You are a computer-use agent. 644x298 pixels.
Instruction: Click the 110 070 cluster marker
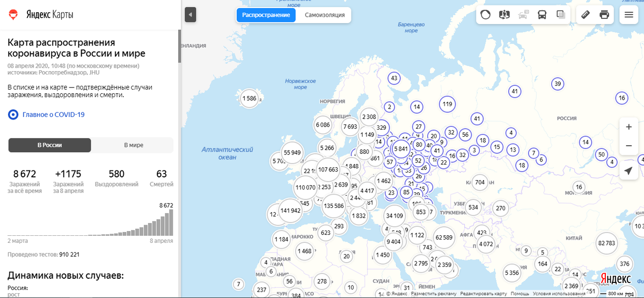[x=305, y=188]
